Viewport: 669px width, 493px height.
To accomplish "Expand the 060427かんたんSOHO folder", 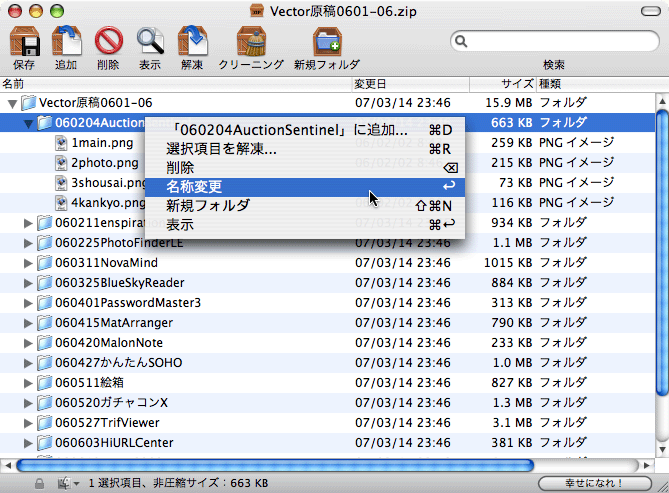I will 28,363.
